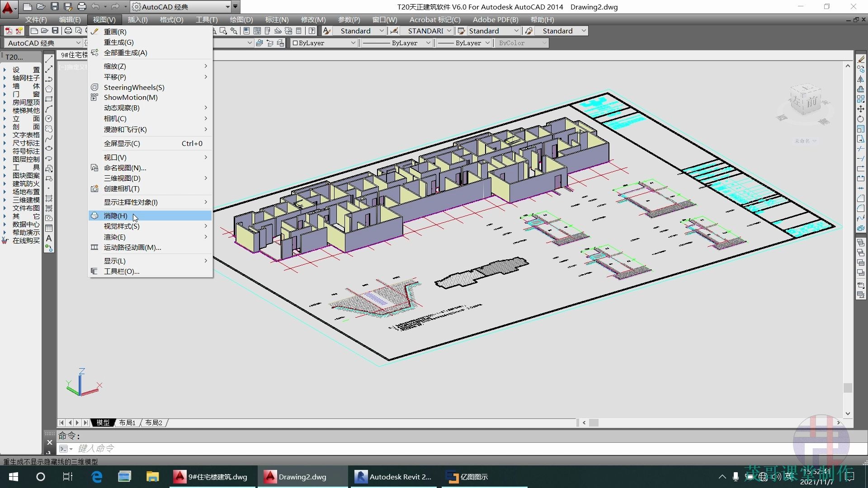868x488 pixels.
Task: Click the ViewCube front face
Action: [811, 102]
